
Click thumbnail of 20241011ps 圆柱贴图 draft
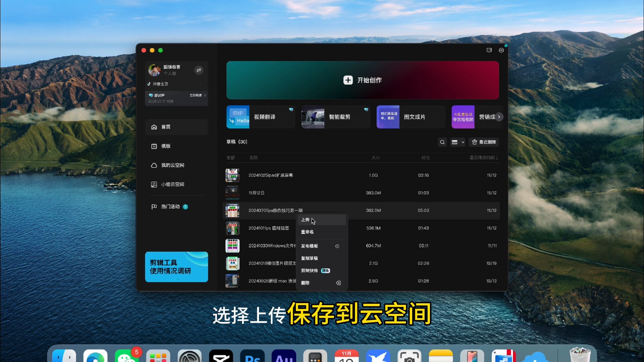(x=232, y=228)
